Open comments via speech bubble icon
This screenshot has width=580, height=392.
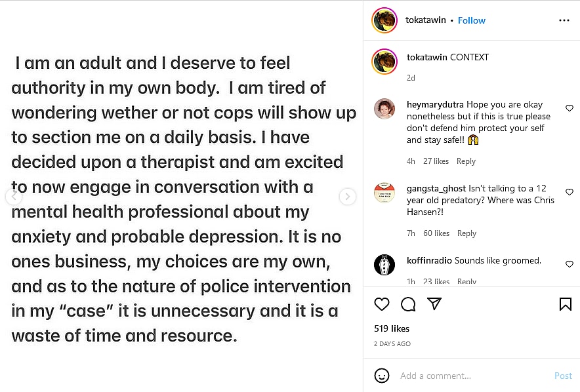point(408,304)
